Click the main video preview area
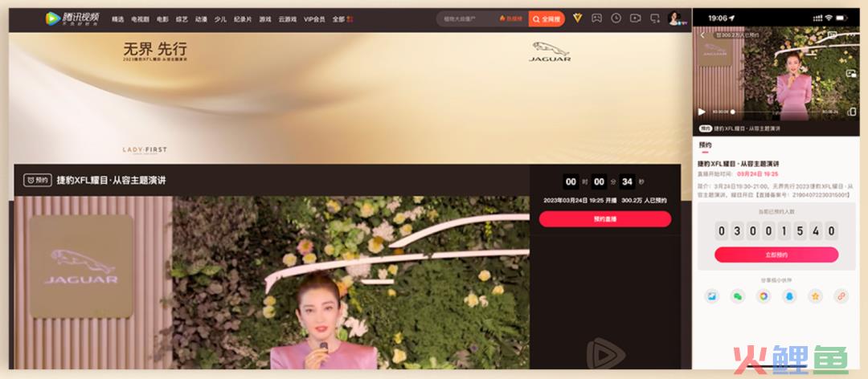 pos(272,283)
